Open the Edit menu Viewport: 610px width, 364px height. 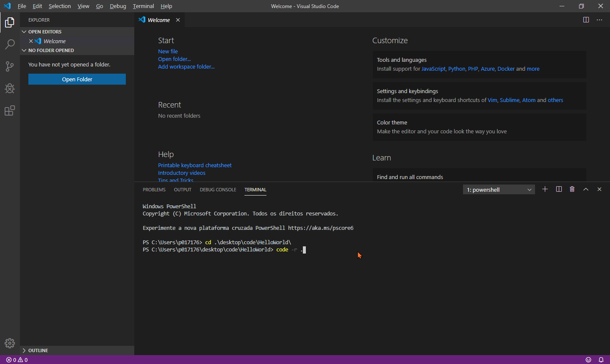(37, 6)
